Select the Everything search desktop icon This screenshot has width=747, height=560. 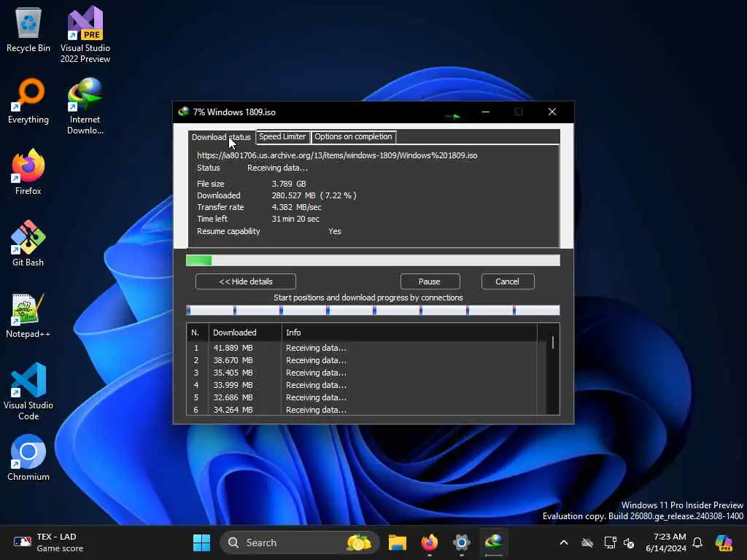[x=28, y=101]
